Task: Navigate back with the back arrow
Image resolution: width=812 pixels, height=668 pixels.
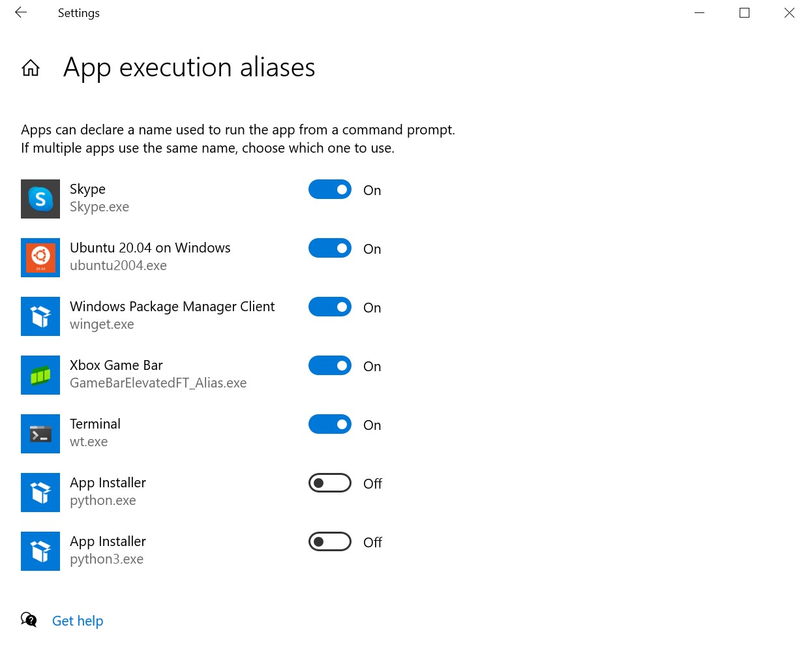Action: (x=21, y=12)
